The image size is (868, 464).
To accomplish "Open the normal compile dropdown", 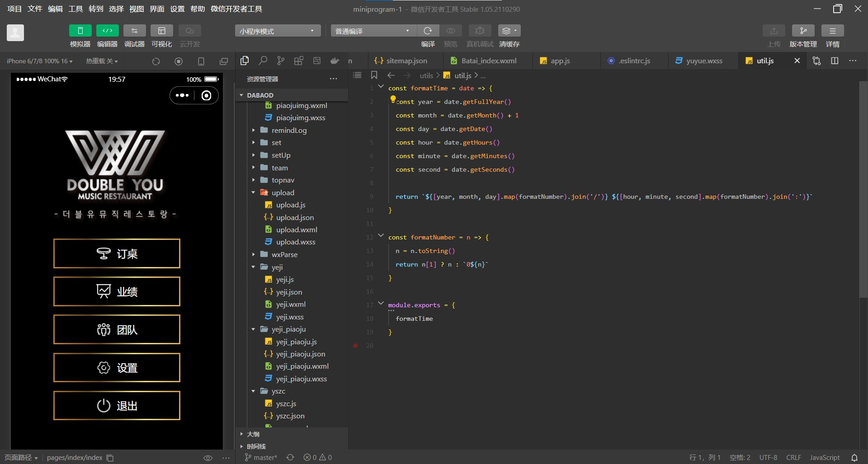I will [x=373, y=31].
